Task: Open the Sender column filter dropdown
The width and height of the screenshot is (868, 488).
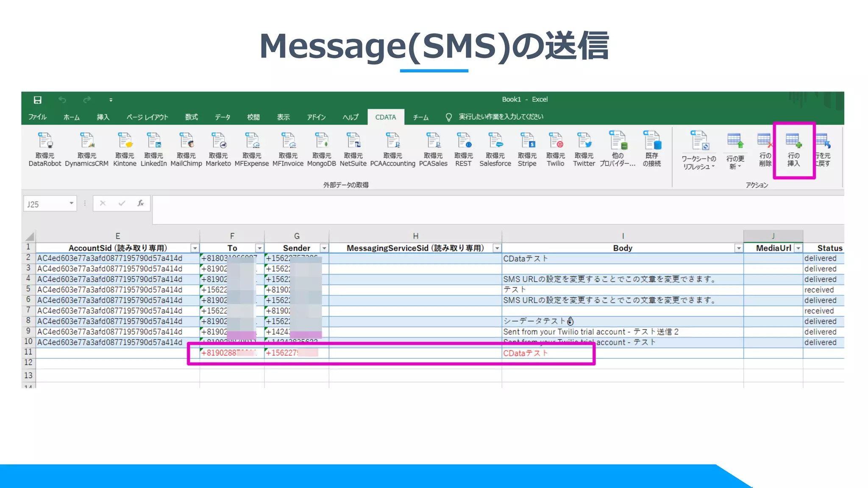Action: click(x=324, y=248)
